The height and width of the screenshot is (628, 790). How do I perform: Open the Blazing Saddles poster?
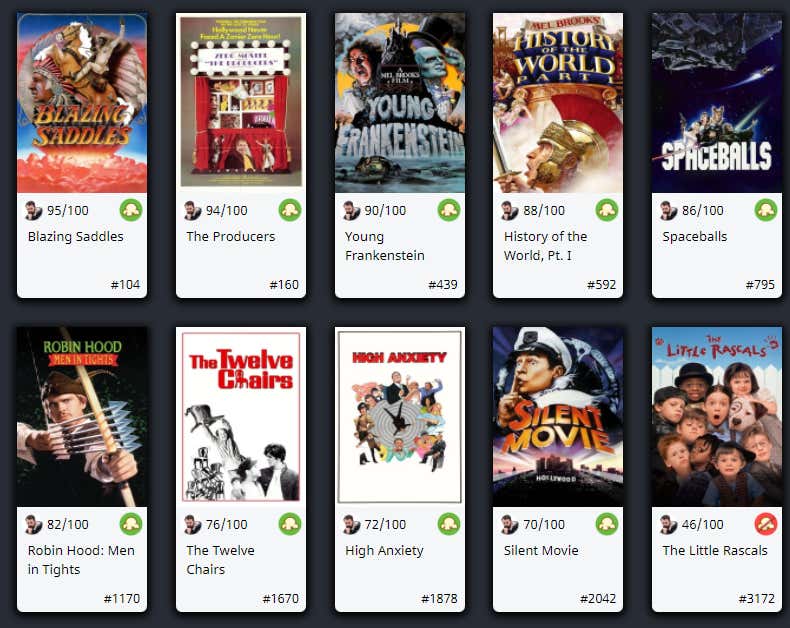tap(82, 103)
